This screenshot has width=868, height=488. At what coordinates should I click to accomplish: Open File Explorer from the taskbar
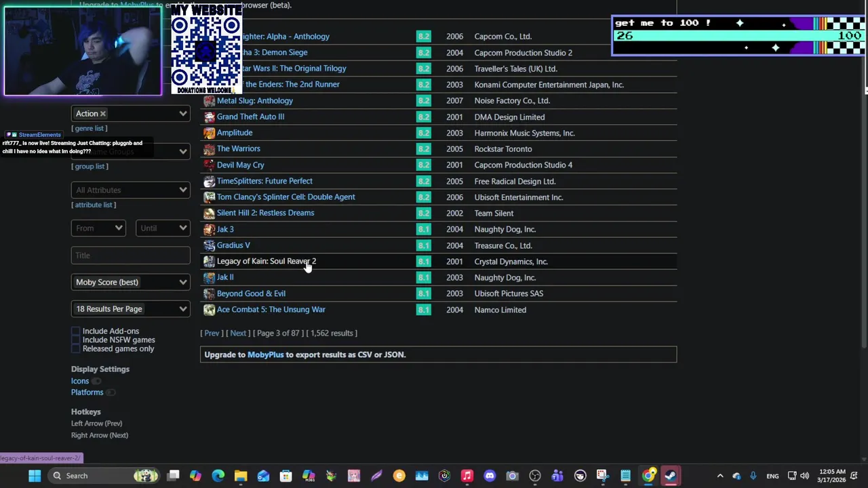tap(241, 476)
